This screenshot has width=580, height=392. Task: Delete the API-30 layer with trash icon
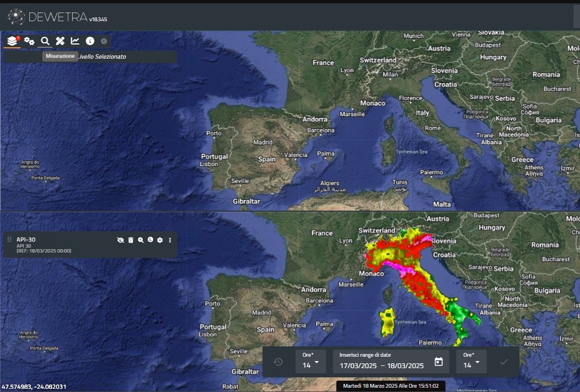pyautogui.click(x=131, y=240)
